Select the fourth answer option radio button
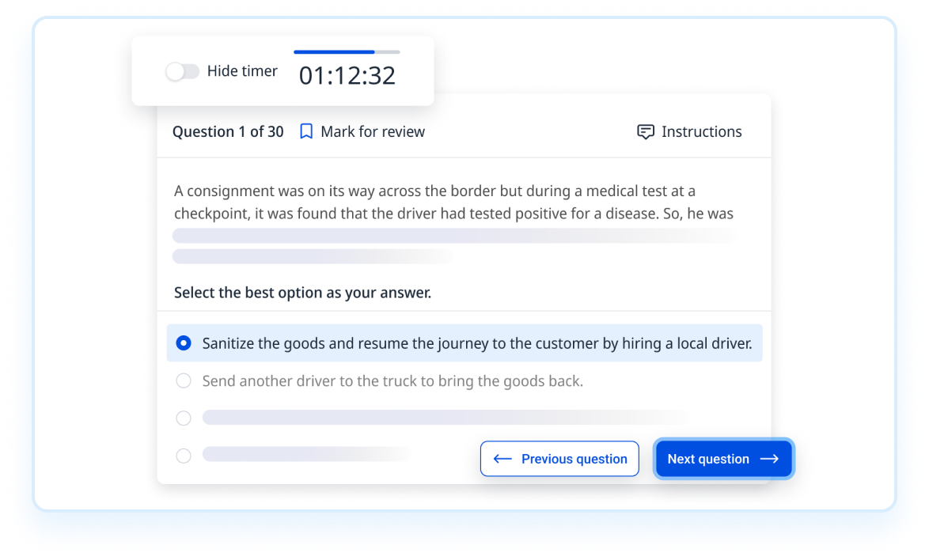929x560 pixels. (x=184, y=456)
